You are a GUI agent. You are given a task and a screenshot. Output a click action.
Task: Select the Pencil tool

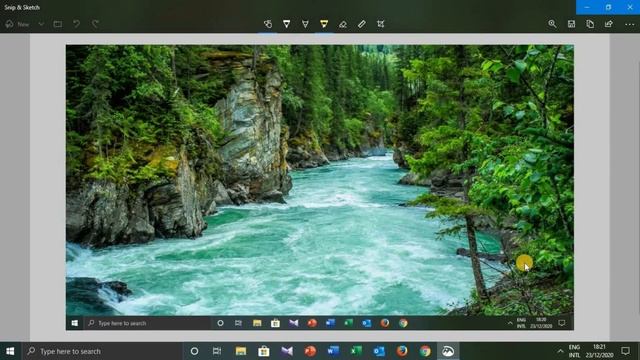[x=305, y=24]
